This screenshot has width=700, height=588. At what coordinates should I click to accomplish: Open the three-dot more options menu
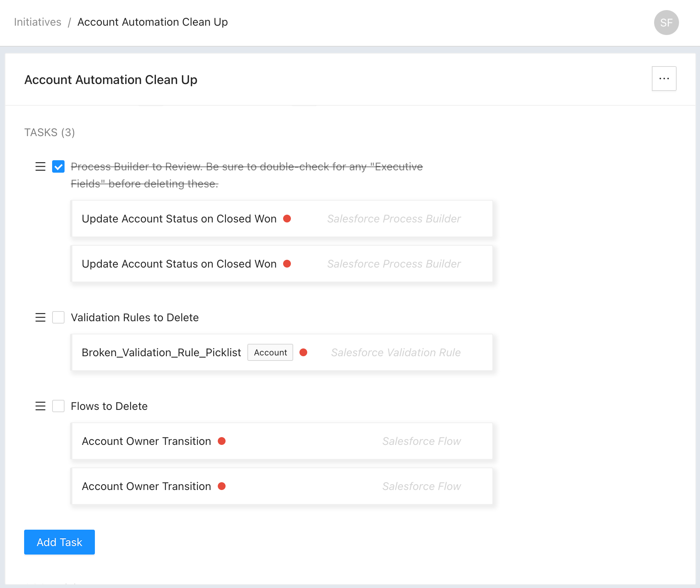(664, 79)
